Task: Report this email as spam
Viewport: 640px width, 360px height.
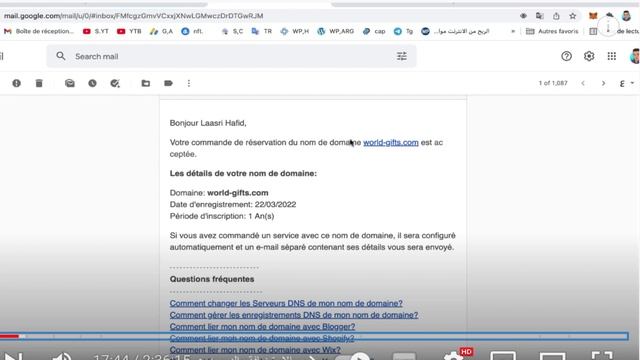Action: 16,83
